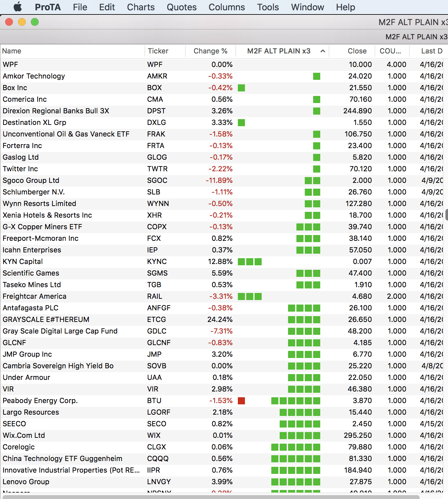This screenshot has height=499, width=448.
Task: Open the Columns menu
Action: (x=227, y=7)
